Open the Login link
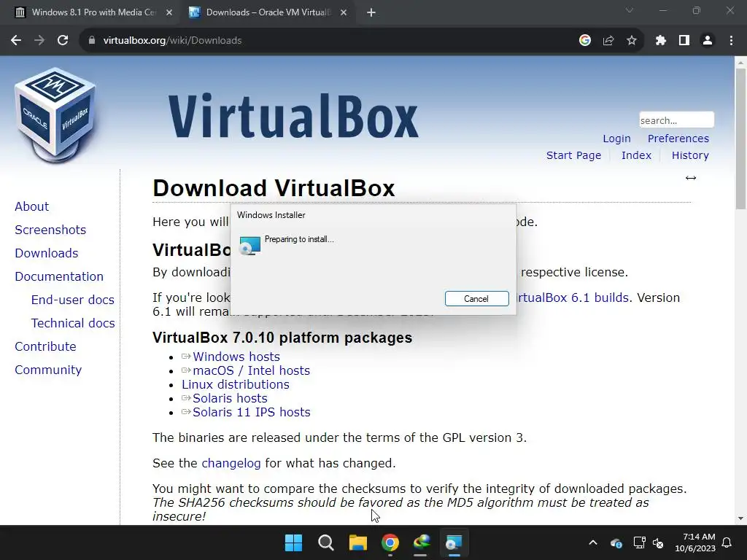Image resolution: width=747 pixels, height=560 pixels. (x=616, y=139)
